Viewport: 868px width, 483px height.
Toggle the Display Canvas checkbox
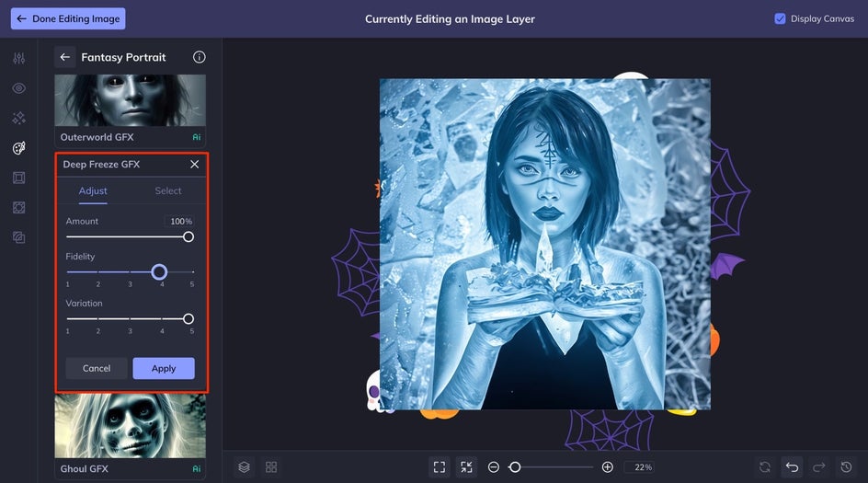click(x=780, y=18)
